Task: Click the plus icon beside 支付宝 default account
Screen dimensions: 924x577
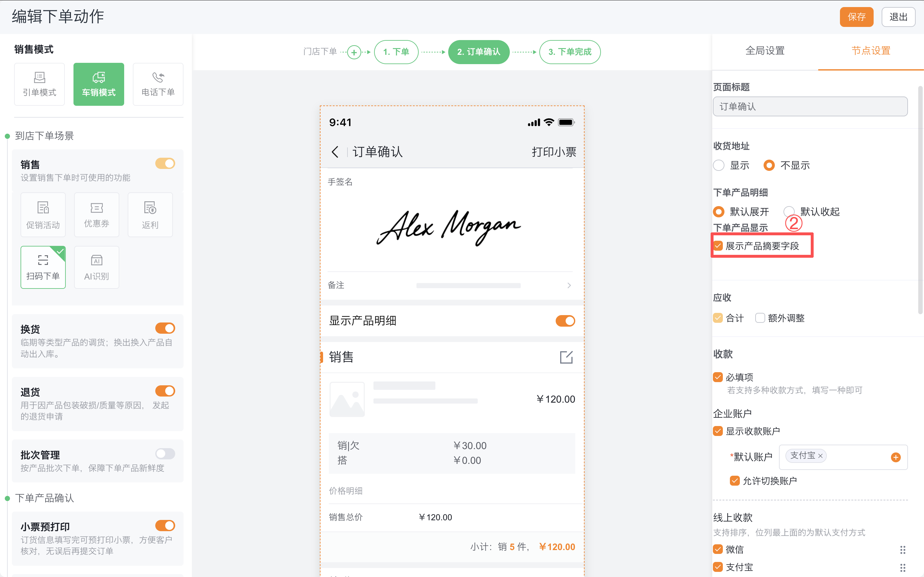Action: point(896,457)
